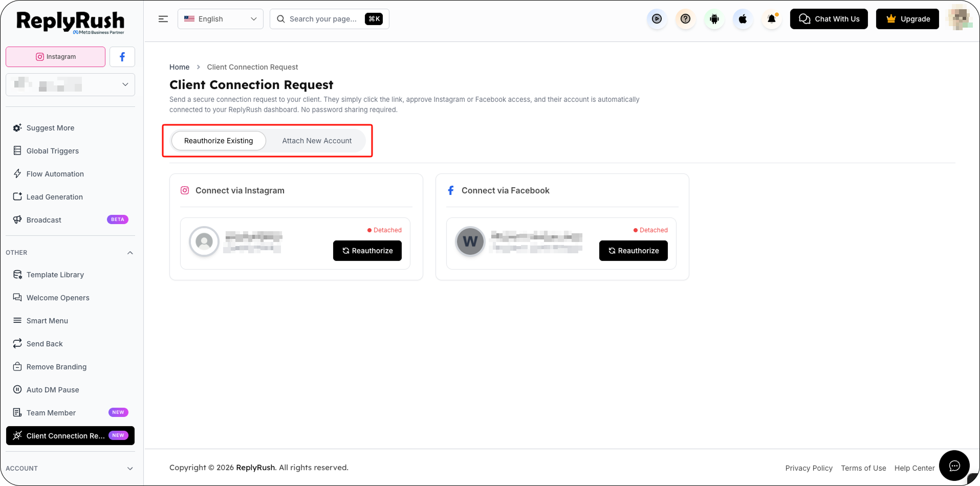The height and width of the screenshot is (486, 980).
Task: Click the Remove Branding icon
Action: tap(17, 366)
